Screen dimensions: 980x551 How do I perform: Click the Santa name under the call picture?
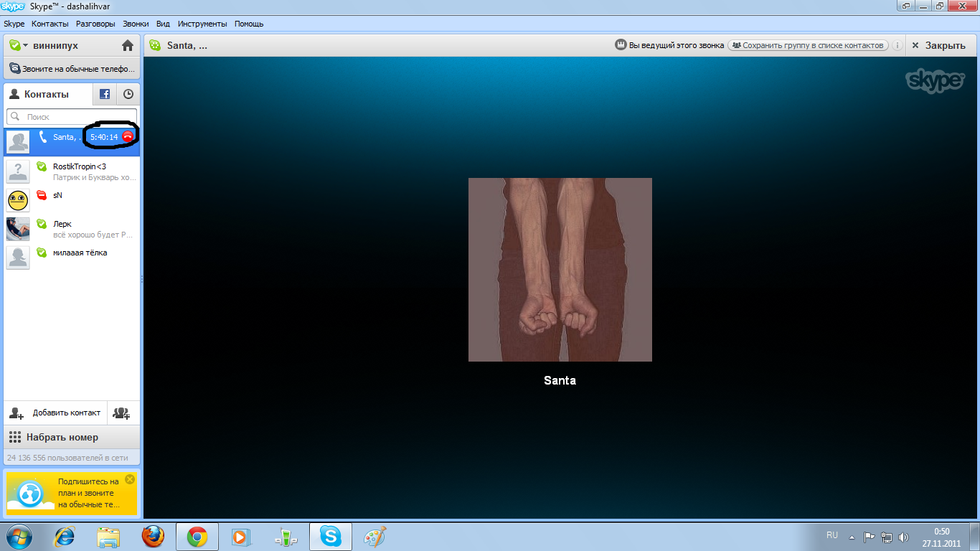[x=560, y=380]
